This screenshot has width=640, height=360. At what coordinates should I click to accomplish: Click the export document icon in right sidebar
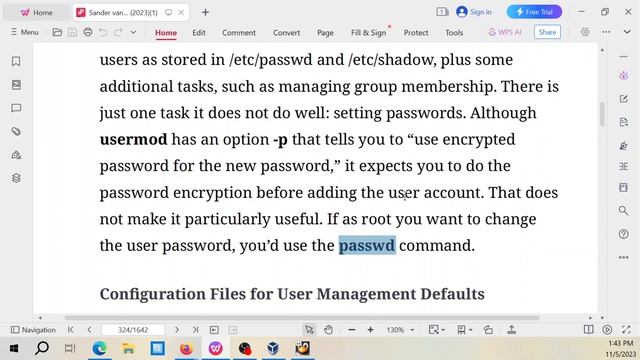coord(623,122)
